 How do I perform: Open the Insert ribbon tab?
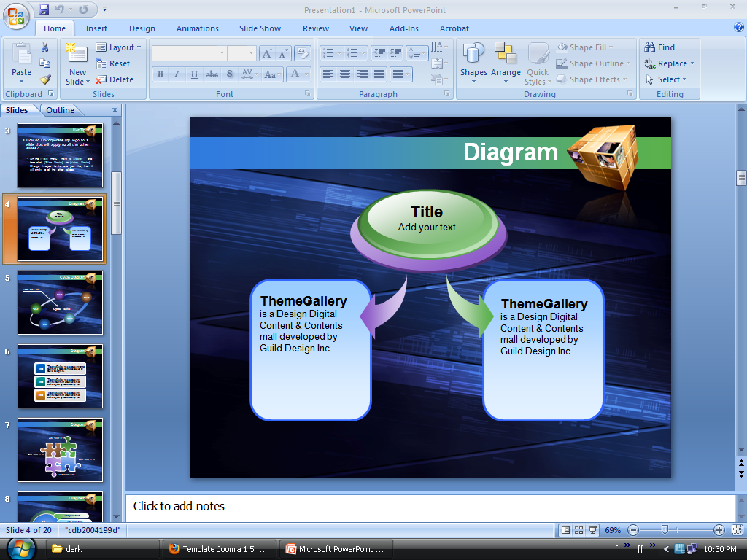click(x=96, y=28)
